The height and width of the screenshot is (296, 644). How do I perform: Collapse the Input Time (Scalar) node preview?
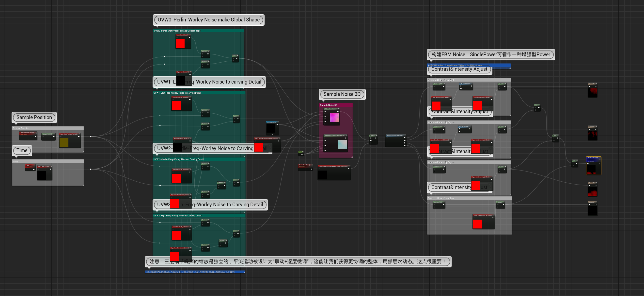(52, 167)
